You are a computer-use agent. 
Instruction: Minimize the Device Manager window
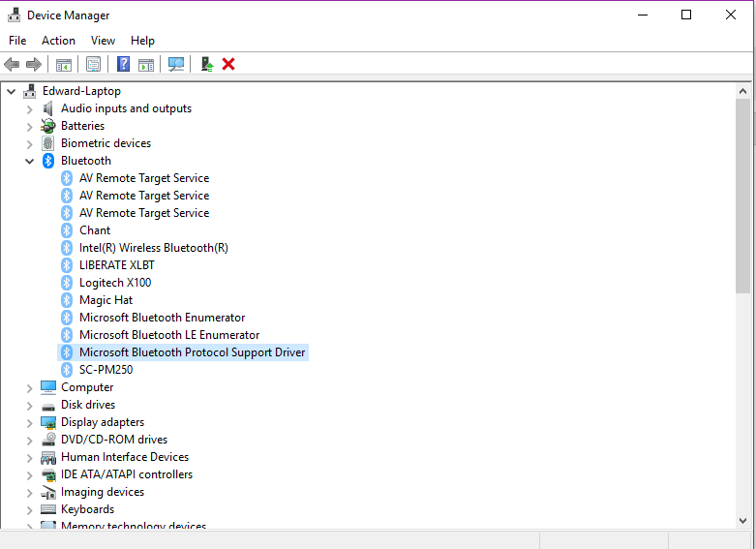[642, 15]
